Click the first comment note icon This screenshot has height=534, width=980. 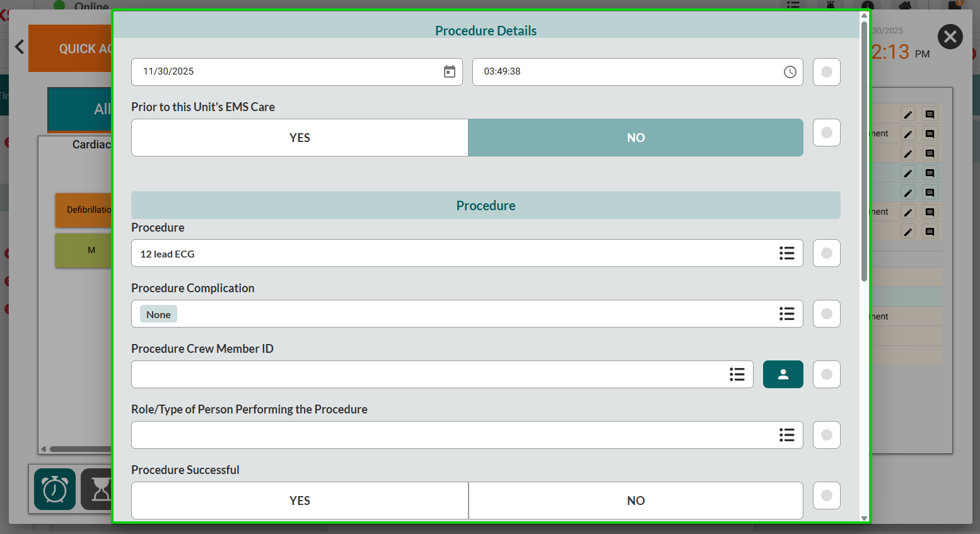coord(930,114)
